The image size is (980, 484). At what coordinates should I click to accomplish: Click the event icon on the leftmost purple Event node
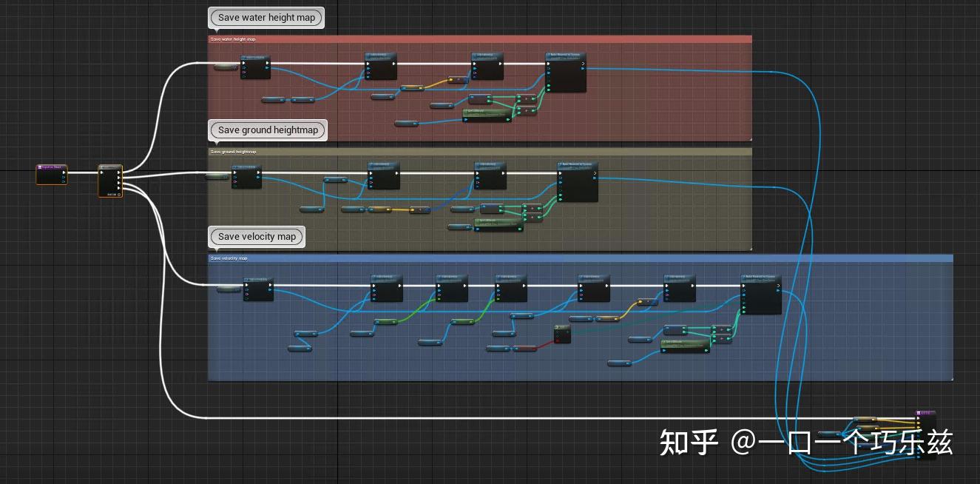[x=40, y=167]
